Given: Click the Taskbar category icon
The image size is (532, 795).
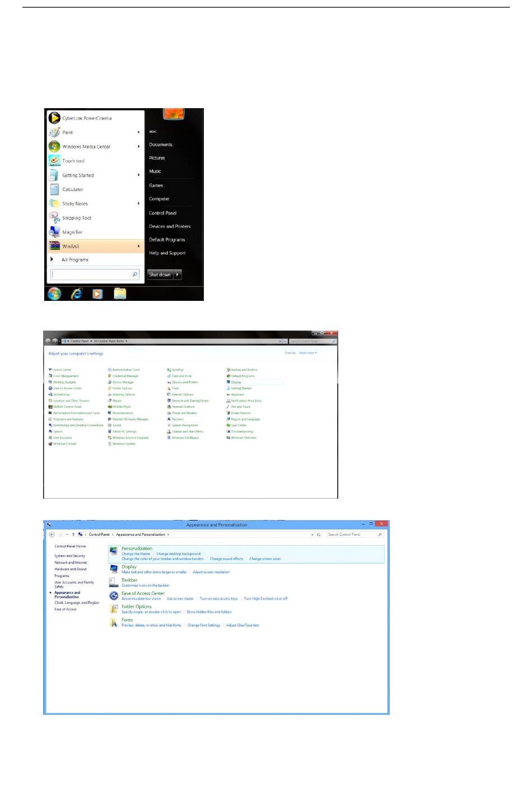Looking at the screenshot, I should pyautogui.click(x=114, y=583).
